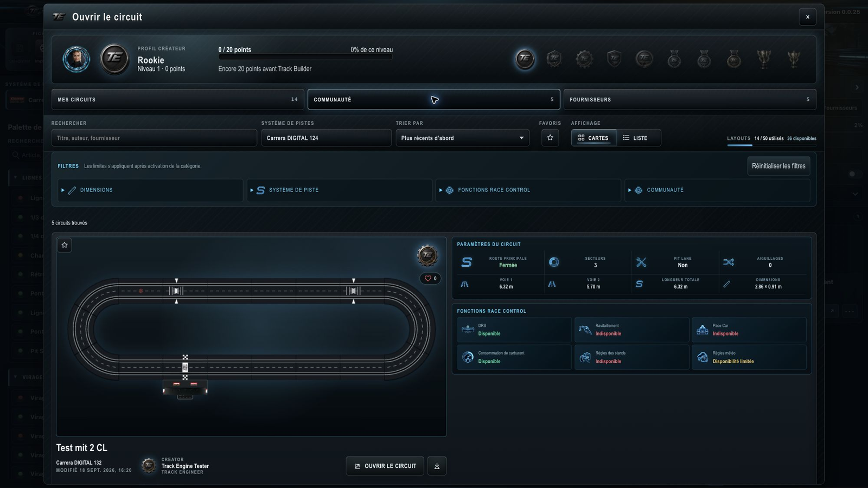Download the circuit with download icon
The image size is (868, 488).
(x=437, y=466)
